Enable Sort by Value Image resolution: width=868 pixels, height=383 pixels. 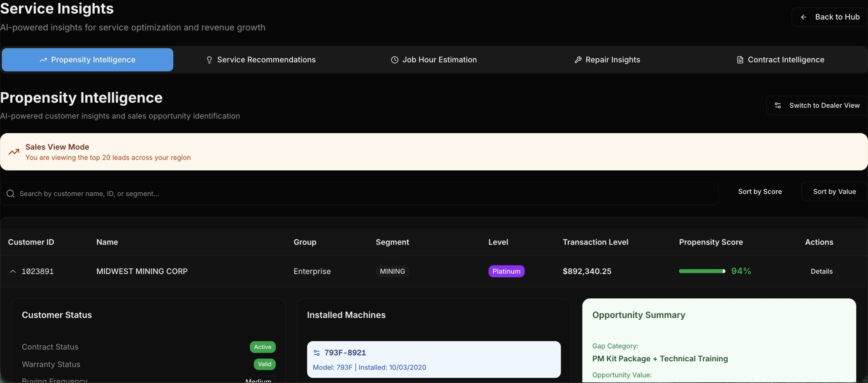pyautogui.click(x=834, y=191)
